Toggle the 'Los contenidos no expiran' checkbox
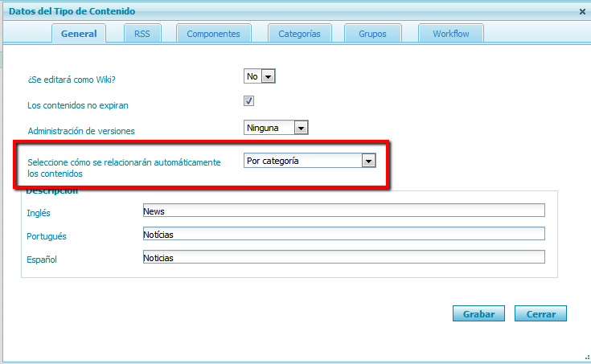The height and width of the screenshot is (364, 591). coord(249,101)
